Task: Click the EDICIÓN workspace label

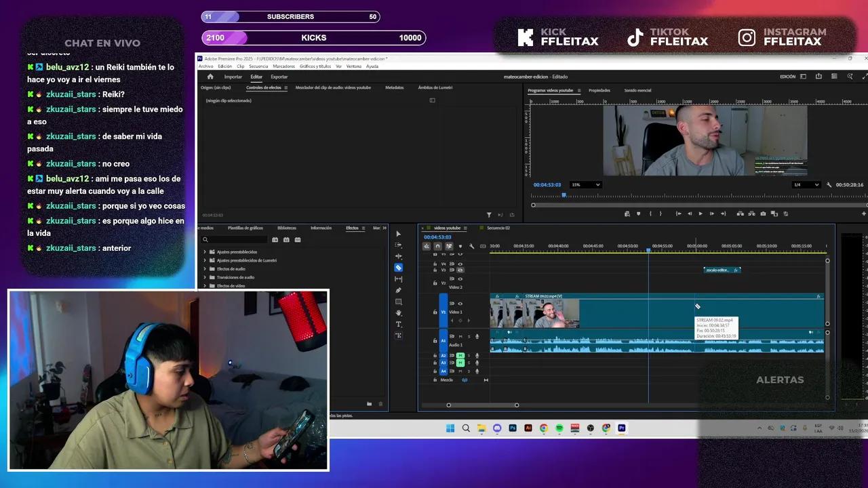Action: (x=787, y=77)
